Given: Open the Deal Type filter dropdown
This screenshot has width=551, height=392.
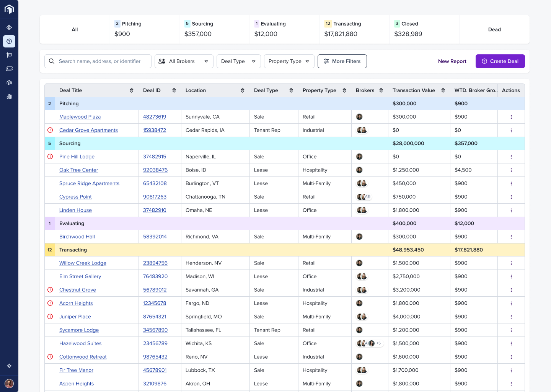Looking at the screenshot, I should 239,61.
